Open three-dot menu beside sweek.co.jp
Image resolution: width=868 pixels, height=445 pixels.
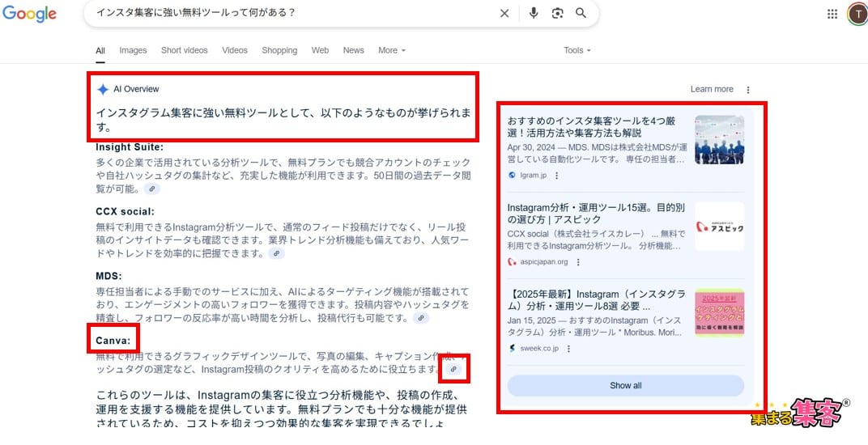(568, 348)
